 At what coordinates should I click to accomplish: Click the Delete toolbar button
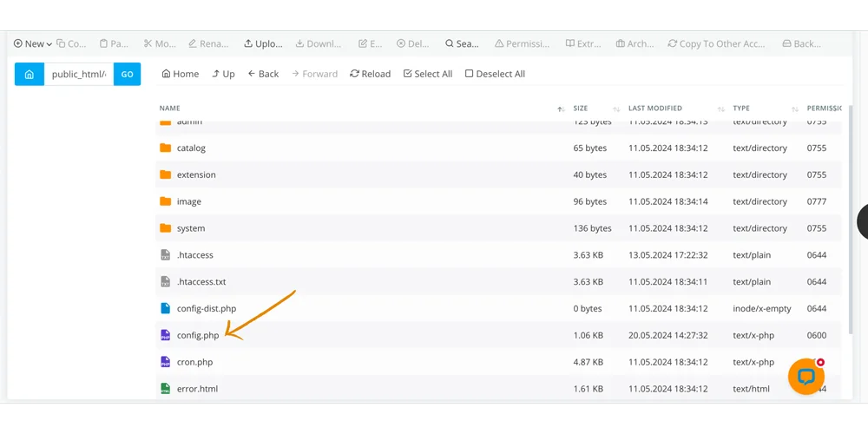[413, 43]
